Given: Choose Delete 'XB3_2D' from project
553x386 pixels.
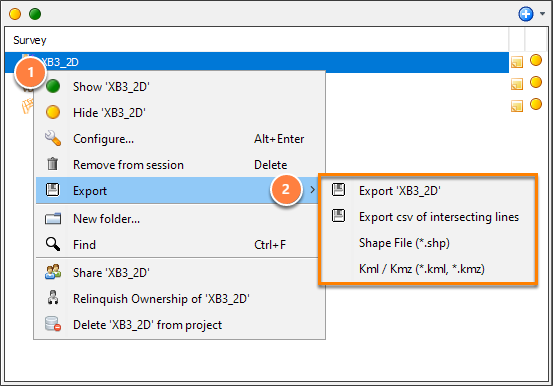Looking at the screenshot, I should (180, 325).
